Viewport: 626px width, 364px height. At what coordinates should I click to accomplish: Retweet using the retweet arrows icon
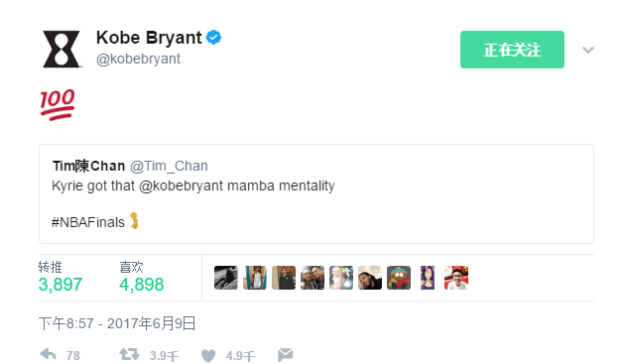[x=129, y=354]
